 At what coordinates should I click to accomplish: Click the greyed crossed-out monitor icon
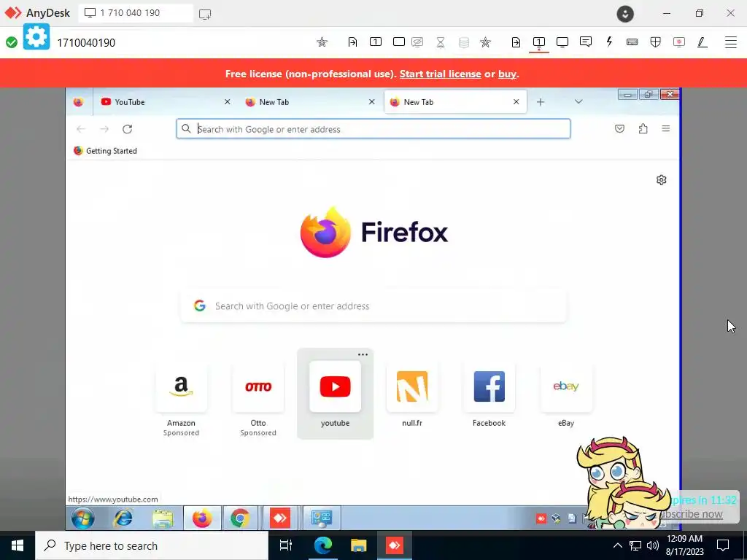[417, 42]
